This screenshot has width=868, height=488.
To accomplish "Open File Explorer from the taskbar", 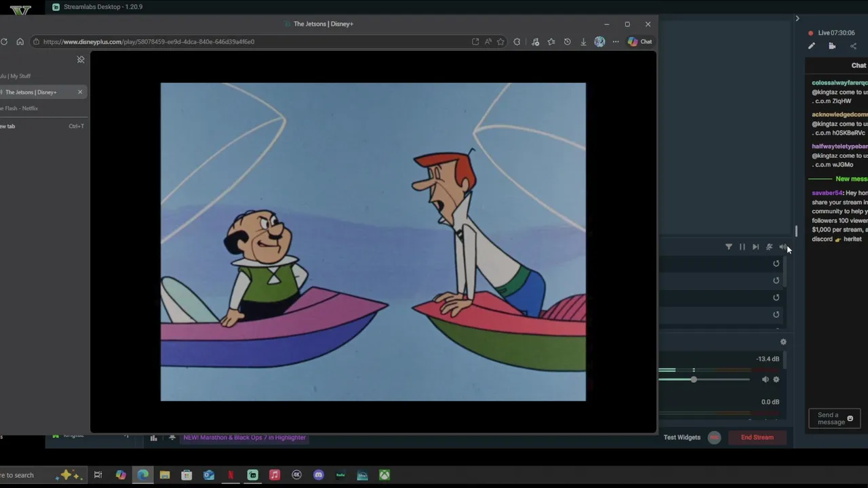I will [165, 475].
